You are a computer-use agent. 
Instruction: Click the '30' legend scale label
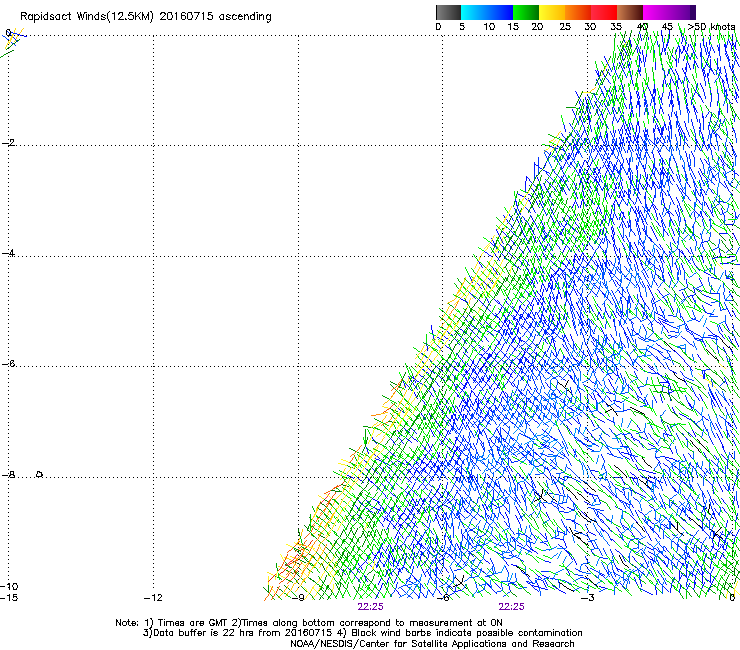(590, 27)
